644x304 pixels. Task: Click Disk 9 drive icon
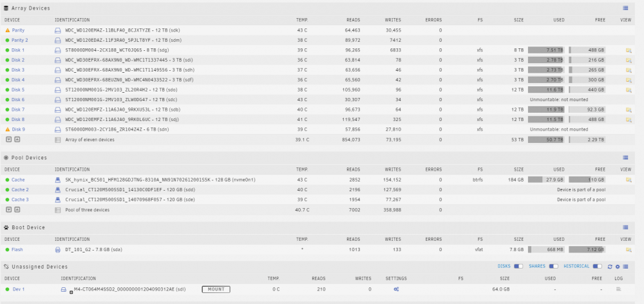(57, 129)
